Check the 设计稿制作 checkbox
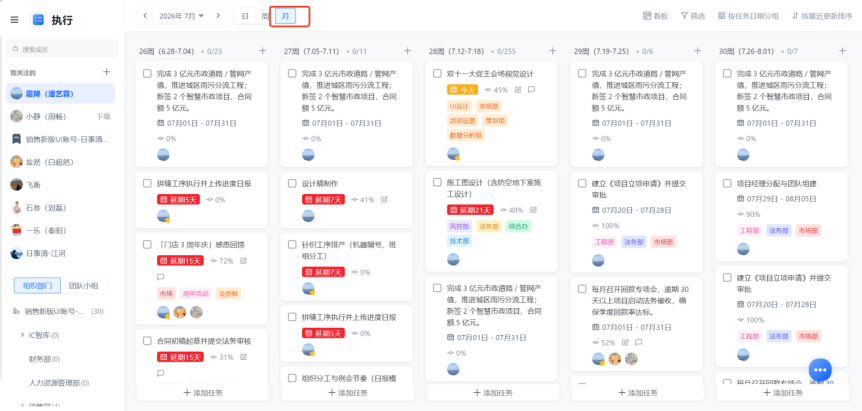The image size is (862, 411). click(x=292, y=184)
